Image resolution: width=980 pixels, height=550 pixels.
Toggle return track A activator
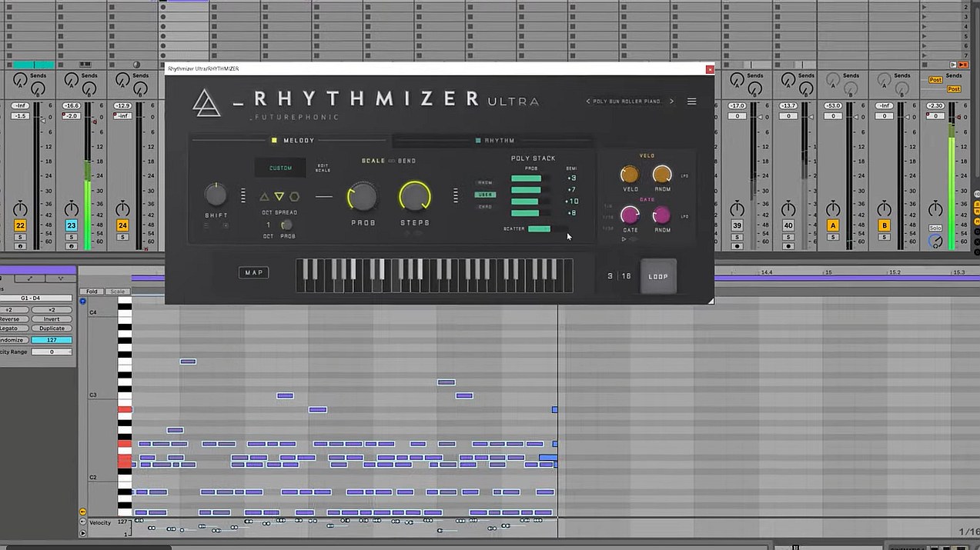[x=832, y=225]
